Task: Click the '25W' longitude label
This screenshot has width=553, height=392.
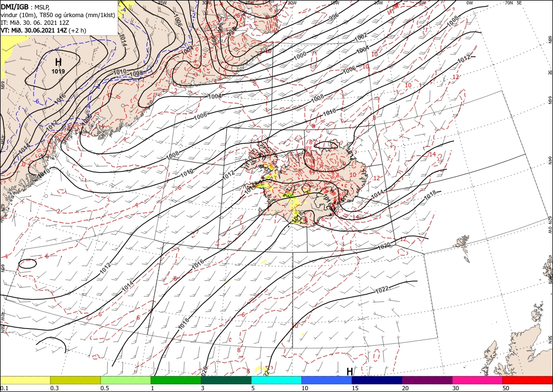Action: click(x=249, y=2)
